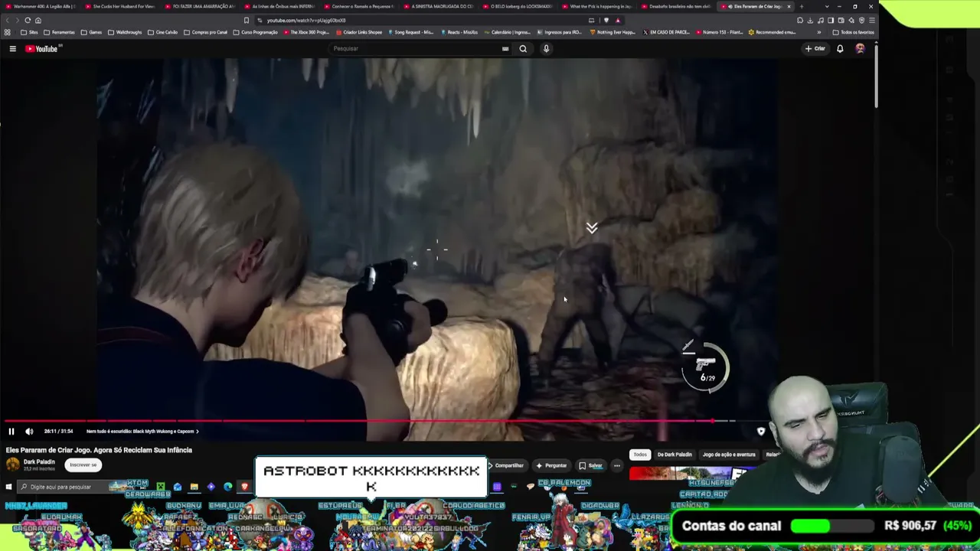The height and width of the screenshot is (551, 980).
Task: Save the video with Salvar
Action: (591, 465)
